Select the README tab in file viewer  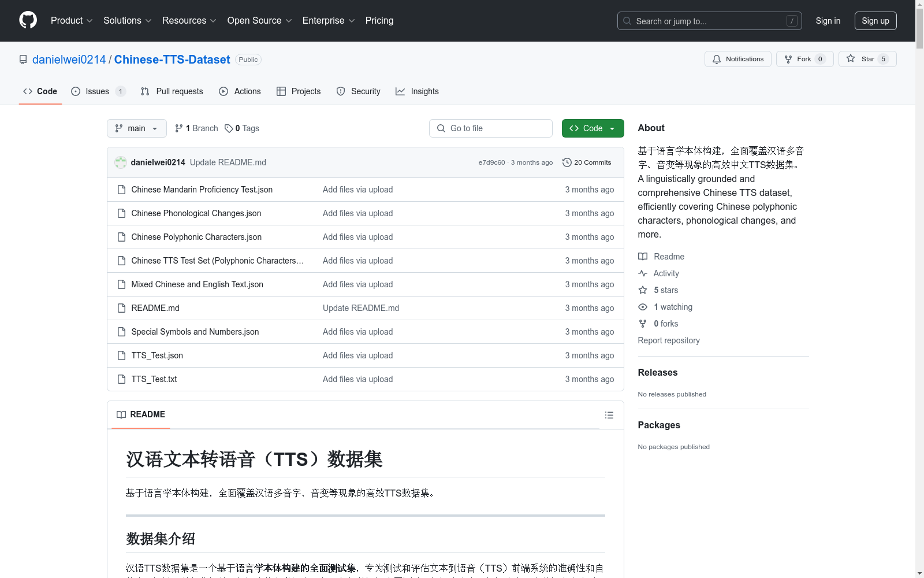pyautogui.click(x=141, y=414)
